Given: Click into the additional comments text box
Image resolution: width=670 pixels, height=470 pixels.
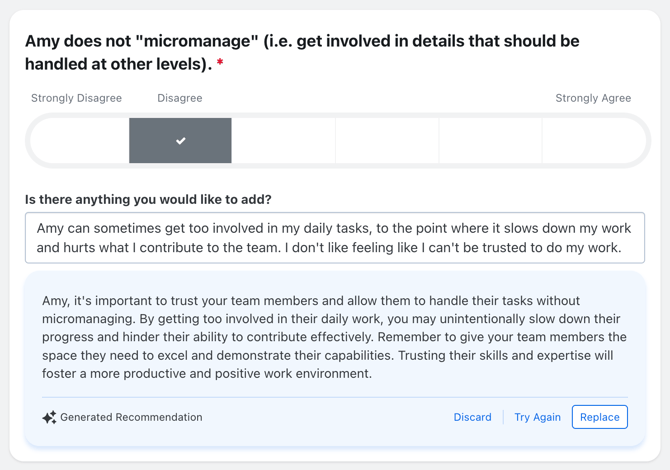Looking at the screenshot, I should pyautogui.click(x=335, y=238).
